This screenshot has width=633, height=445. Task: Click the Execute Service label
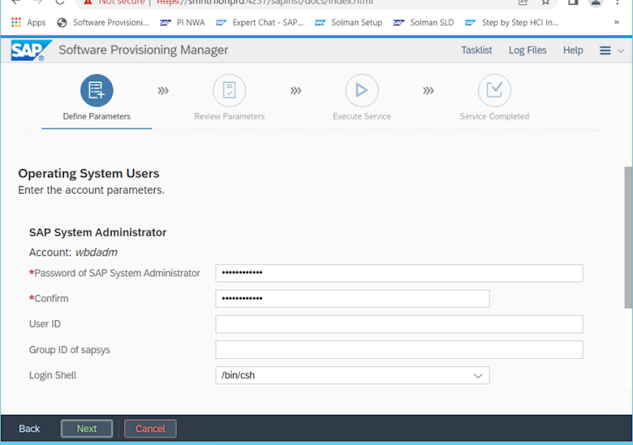(x=362, y=116)
